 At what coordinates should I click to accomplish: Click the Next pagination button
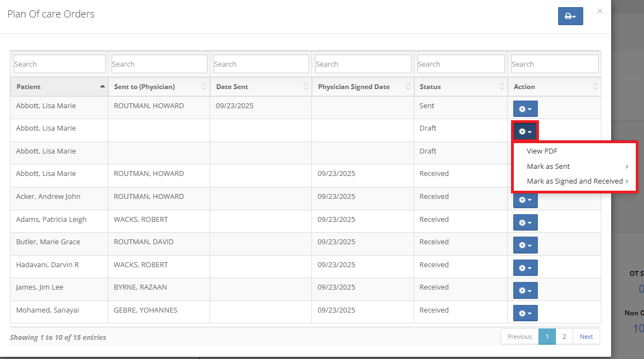(x=586, y=337)
